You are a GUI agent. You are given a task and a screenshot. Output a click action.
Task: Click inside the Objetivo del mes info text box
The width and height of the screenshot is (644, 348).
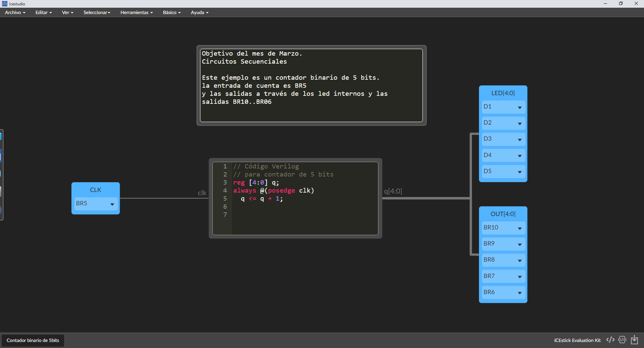tap(311, 85)
